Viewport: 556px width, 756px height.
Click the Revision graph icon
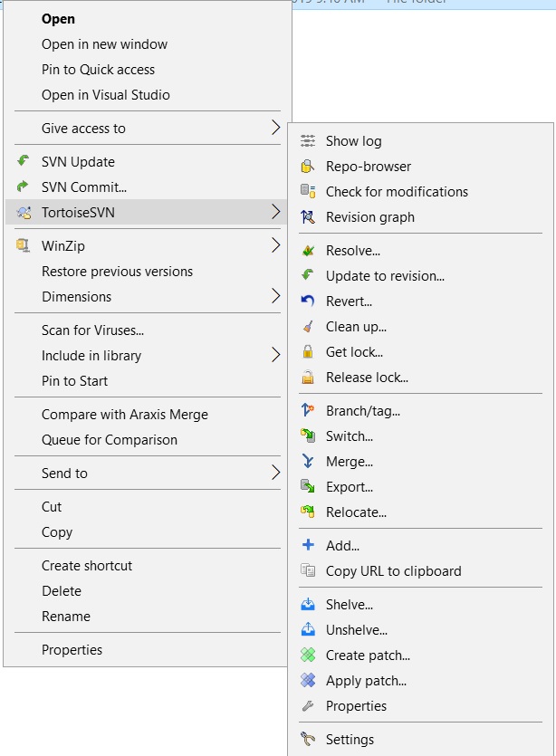[308, 217]
